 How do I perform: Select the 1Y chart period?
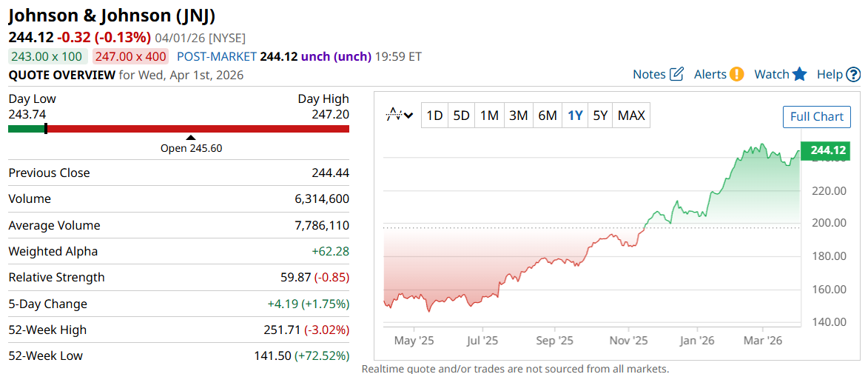[x=575, y=116]
